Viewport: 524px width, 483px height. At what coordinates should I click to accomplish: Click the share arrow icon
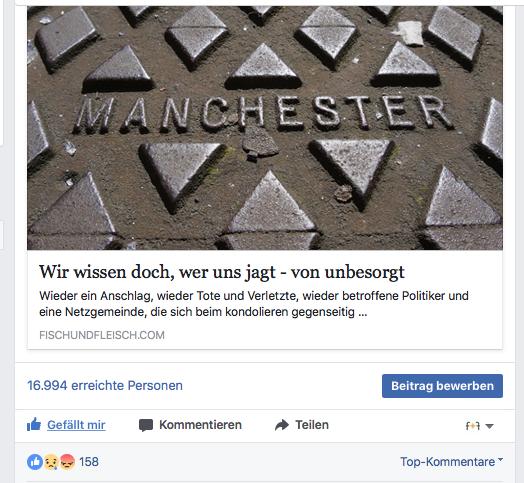(282, 425)
